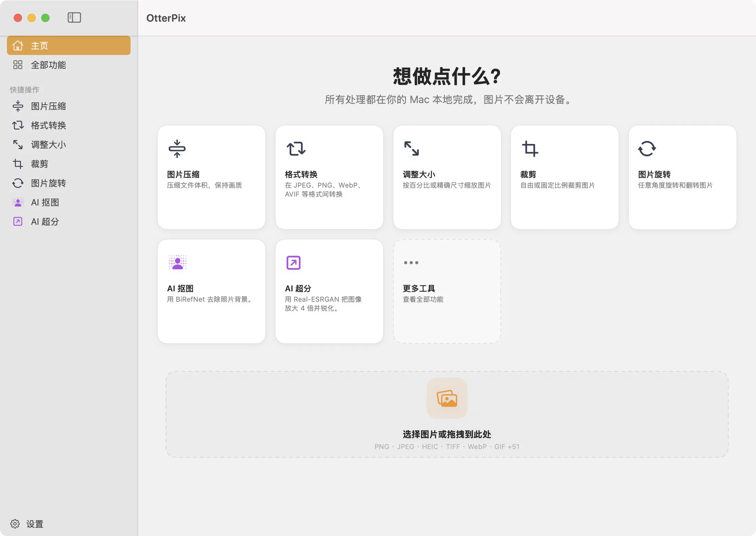The image size is (756, 536).
Task: Open the 格式转换 card title
Action: point(301,175)
